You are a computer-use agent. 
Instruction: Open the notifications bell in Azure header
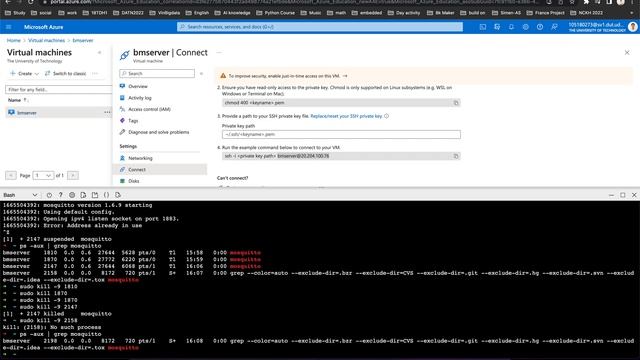coord(511,27)
